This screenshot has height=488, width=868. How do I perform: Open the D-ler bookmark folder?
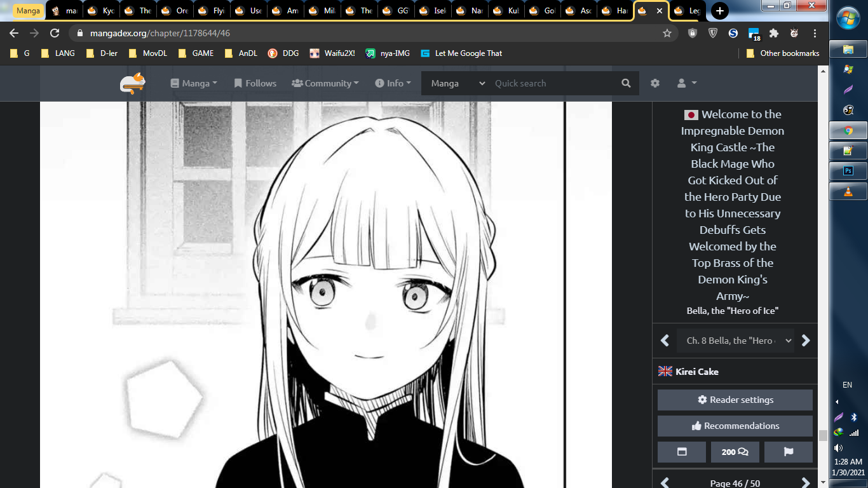pos(102,53)
